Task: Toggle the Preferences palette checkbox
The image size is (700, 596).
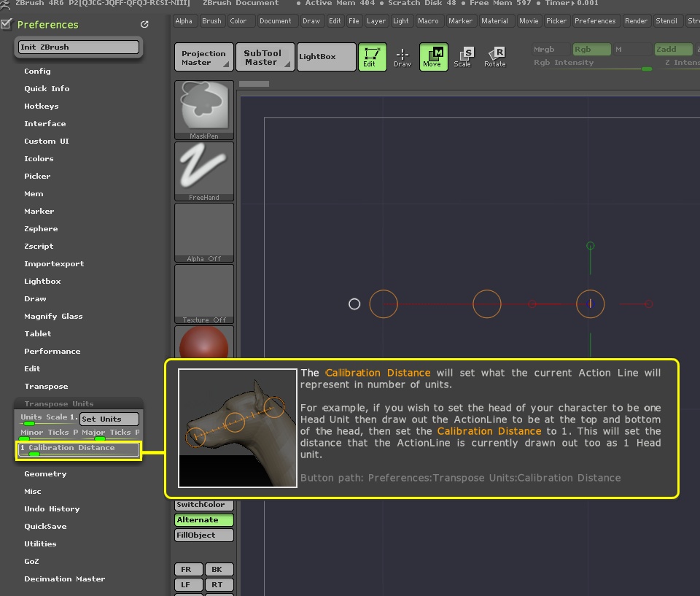Action: (x=7, y=24)
